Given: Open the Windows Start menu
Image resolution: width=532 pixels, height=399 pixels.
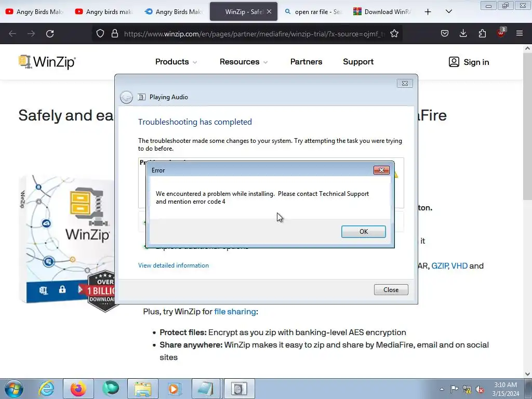Looking at the screenshot, I should 14,389.
